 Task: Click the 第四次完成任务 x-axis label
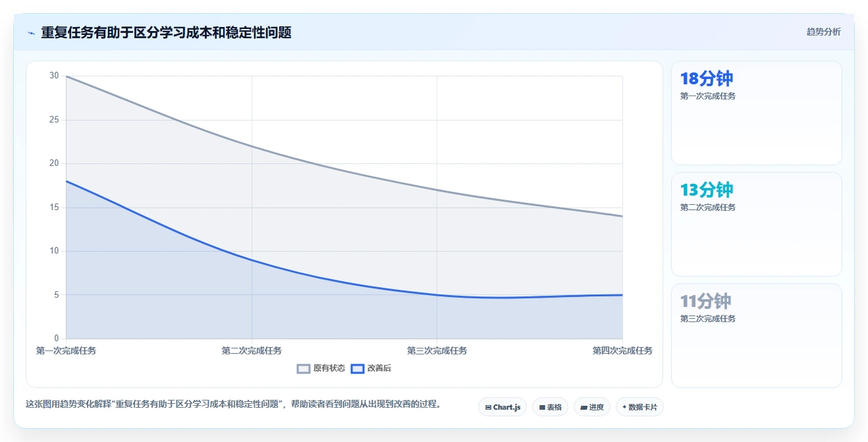tap(622, 350)
